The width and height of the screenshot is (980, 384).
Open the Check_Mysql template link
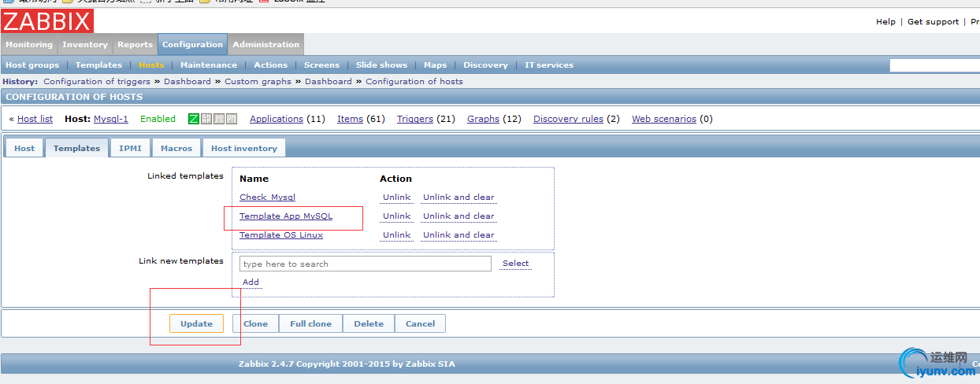(267, 198)
